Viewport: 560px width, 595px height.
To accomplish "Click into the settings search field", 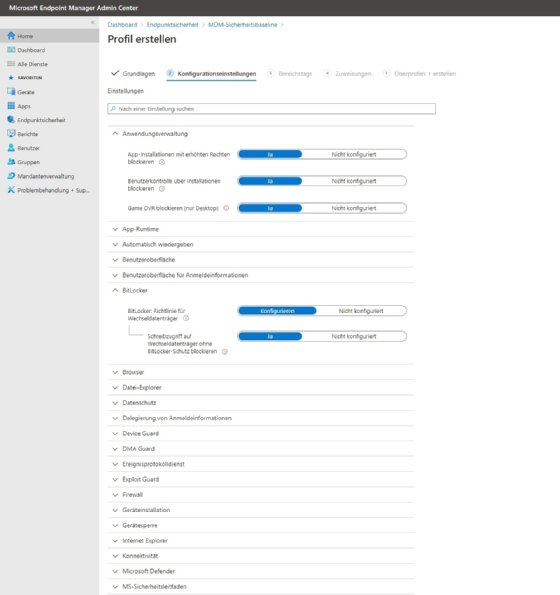I will point(271,109).
